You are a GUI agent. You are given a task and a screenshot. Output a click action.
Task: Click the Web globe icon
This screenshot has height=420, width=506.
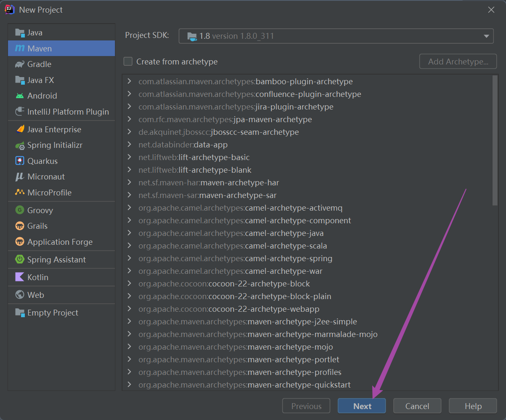tap(20, 295)
